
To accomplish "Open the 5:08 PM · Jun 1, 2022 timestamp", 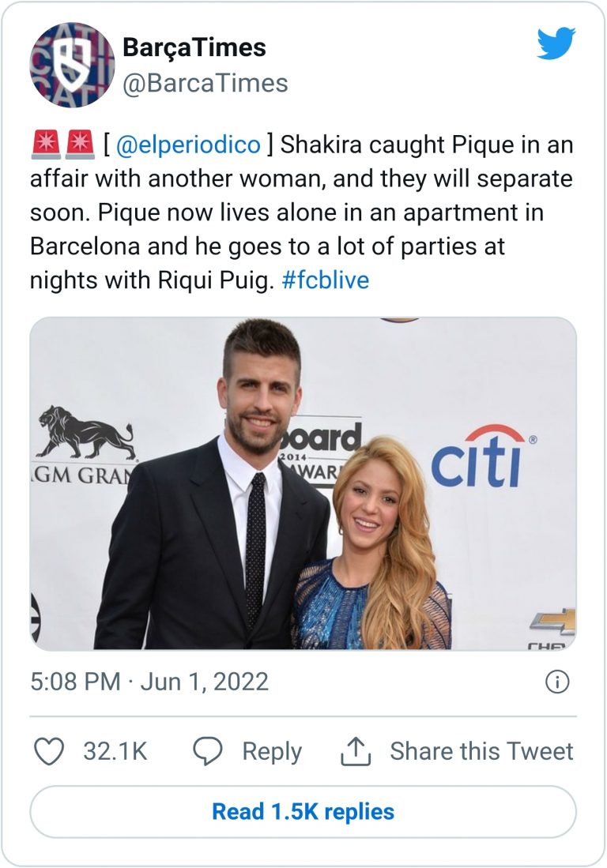I will (x=149, y=682).
